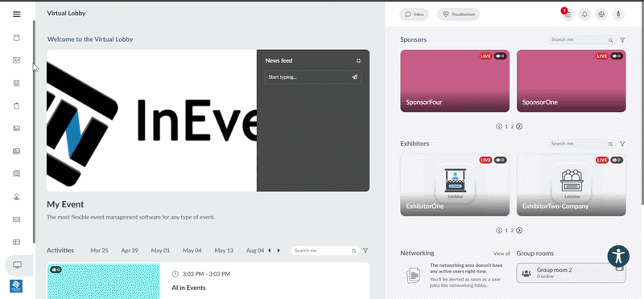Screen dimensions: 644x299
Task: Open the dotted calendar agenda sidebar icon
Action: tap(16, 84)
